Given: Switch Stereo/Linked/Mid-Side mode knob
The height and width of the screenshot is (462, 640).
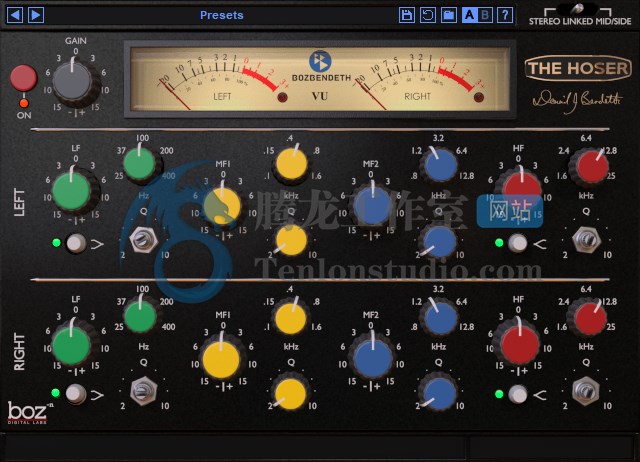Looking at the screenshot, I should pyautogui.click(x=578, y=8).
